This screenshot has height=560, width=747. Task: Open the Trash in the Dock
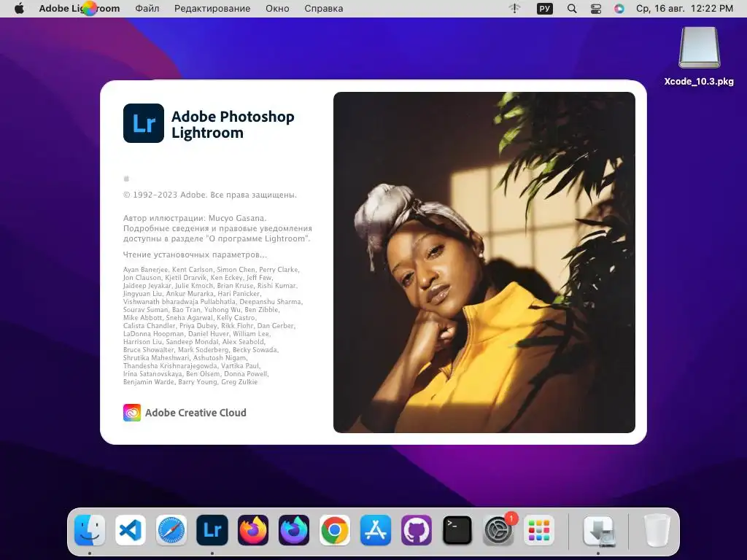(657, 530)
